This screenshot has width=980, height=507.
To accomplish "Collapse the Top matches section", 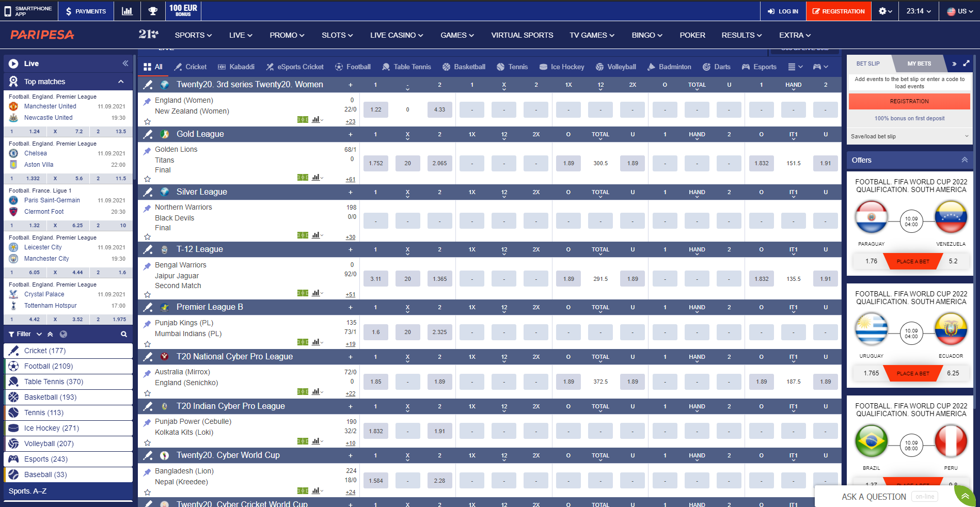I will click(121, 82).
